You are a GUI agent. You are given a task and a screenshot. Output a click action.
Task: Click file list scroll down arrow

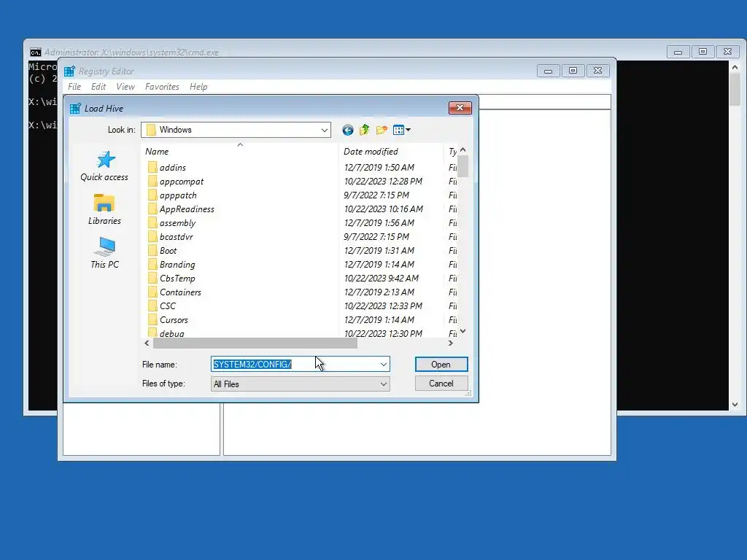tap(462, 332)
